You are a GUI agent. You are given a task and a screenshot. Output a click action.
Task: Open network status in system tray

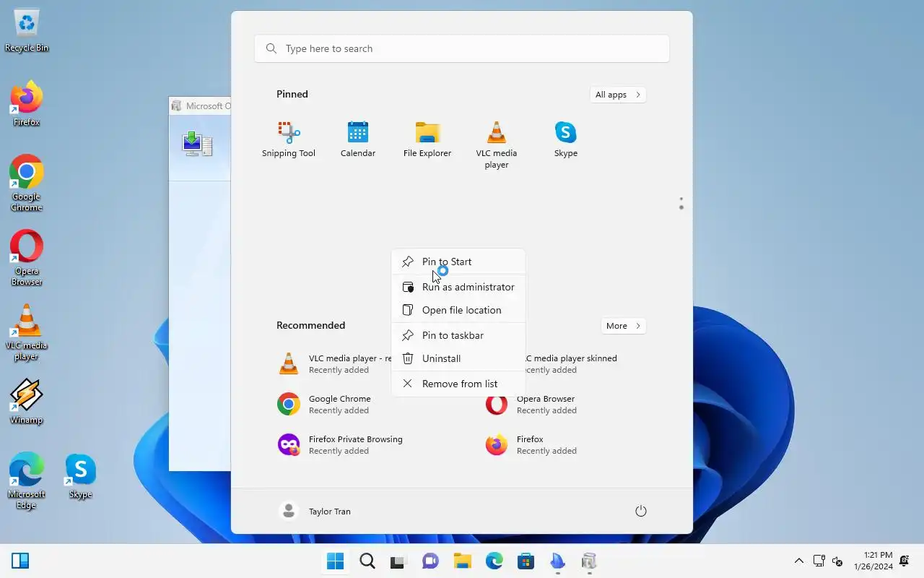point(819,561)
